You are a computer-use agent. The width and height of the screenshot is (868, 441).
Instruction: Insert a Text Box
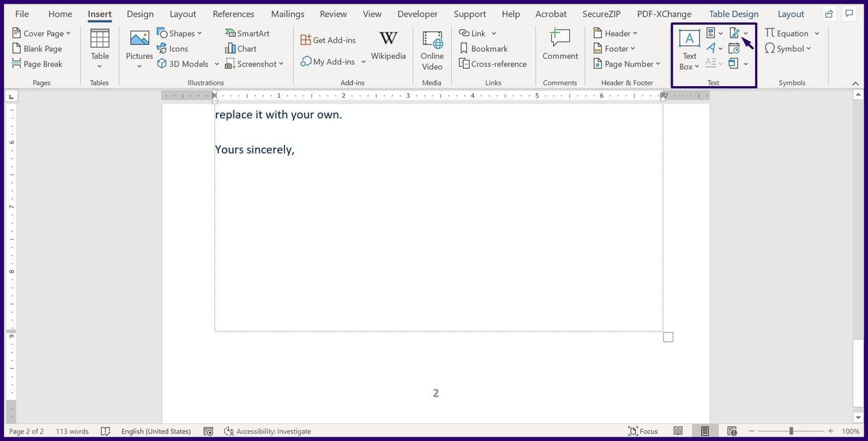click(x=689, y=50)
